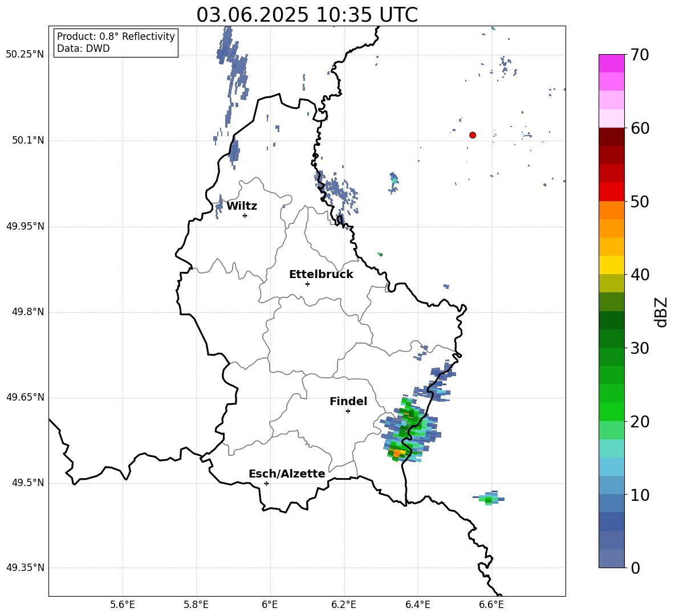The width and height of the screenshot is (675, 616).
Task: Pick the yellow colorbar swatch just above 40
Action: [x=612, y=266]
